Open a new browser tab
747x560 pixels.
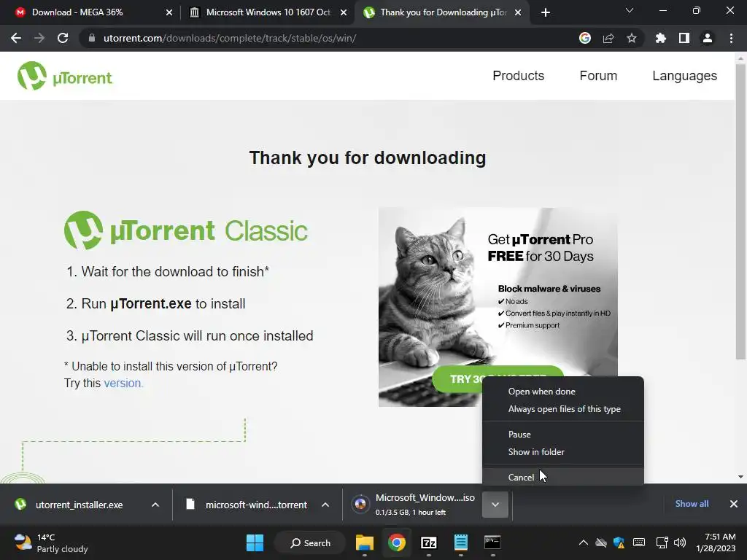(x=546, y=12)
